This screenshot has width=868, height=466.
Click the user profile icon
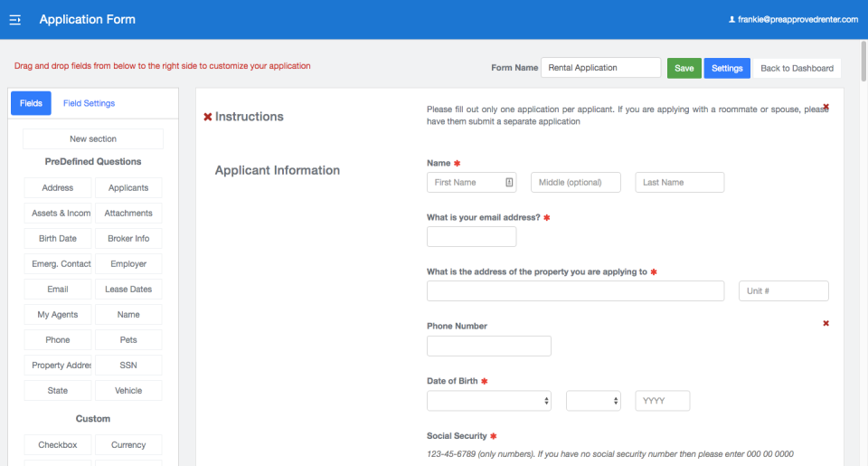[731, 19]
